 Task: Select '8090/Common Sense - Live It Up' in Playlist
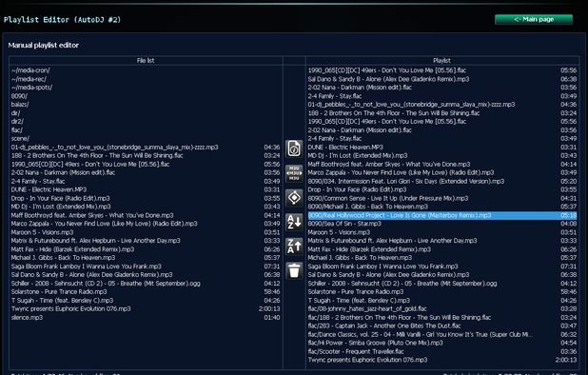[442, 198]
